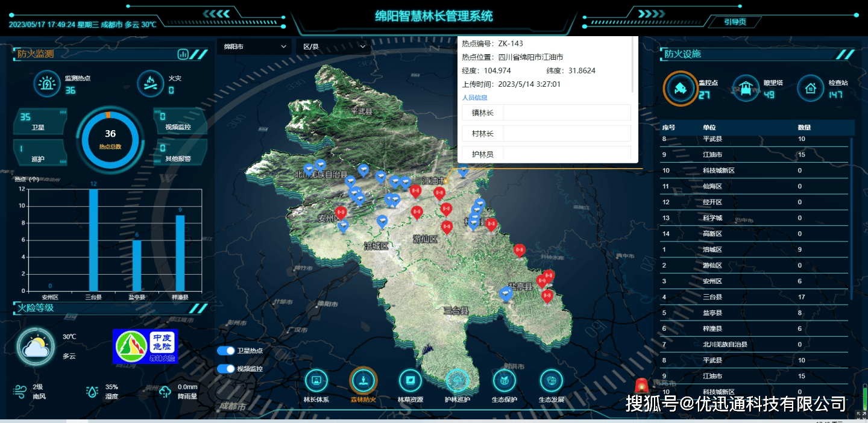Select the 经开区 row in table
Image resolution: width=868 pixels, height=423 pixels.
pyautogui.click(x=755, y=202)
